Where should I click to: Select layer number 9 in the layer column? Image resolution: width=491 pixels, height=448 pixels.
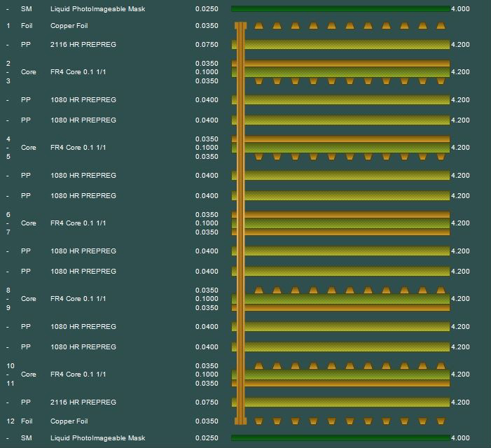[x=8, y=308]
